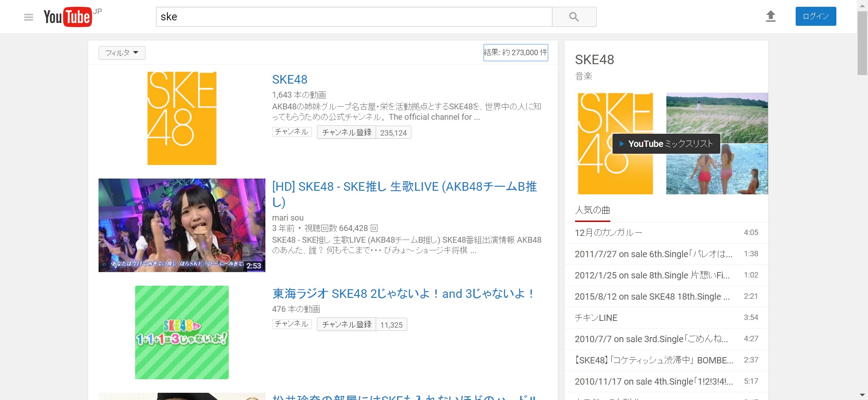Open the SKE48 channel logo thumbnail
This screenshot has width=868, height=400.
(x=182, y=118)
